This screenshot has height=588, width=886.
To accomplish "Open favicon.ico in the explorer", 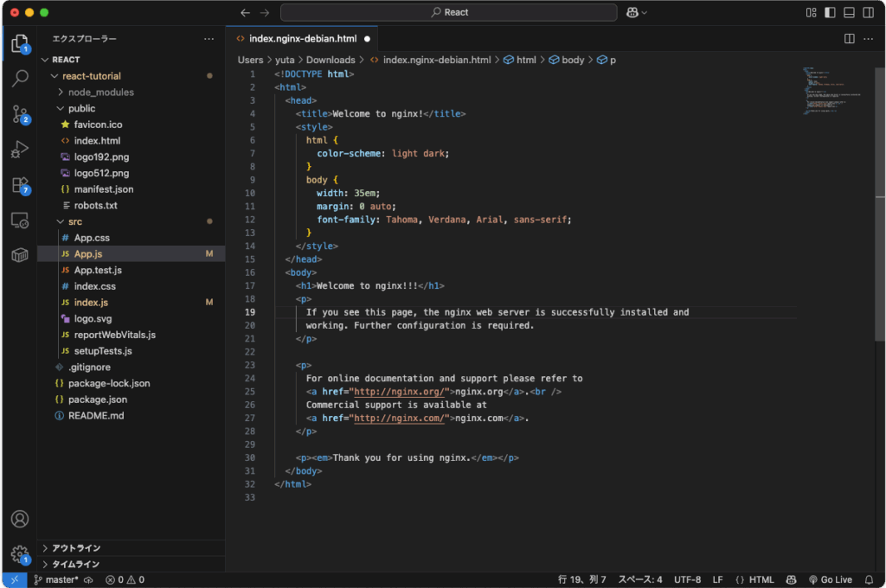I will point(132,125).
